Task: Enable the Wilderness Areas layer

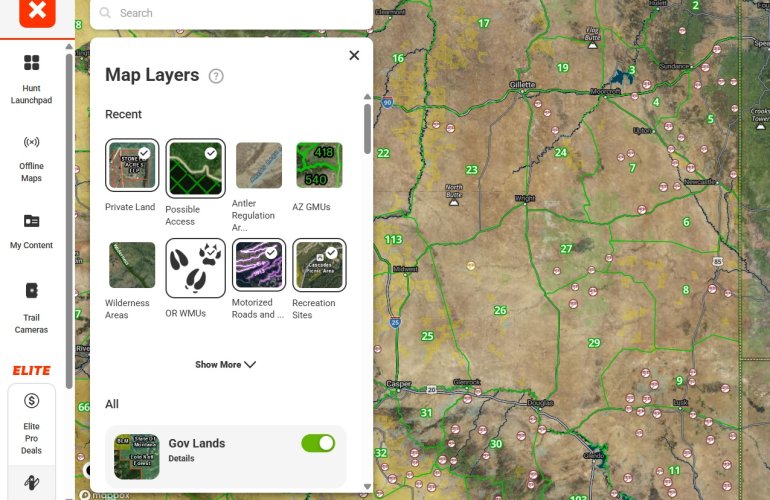Action: pos(132,265)
